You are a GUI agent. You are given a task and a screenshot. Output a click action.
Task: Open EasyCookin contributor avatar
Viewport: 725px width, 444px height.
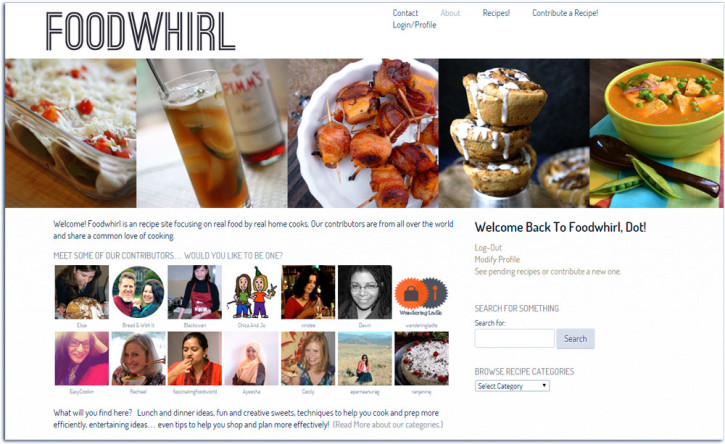[82, 358]
